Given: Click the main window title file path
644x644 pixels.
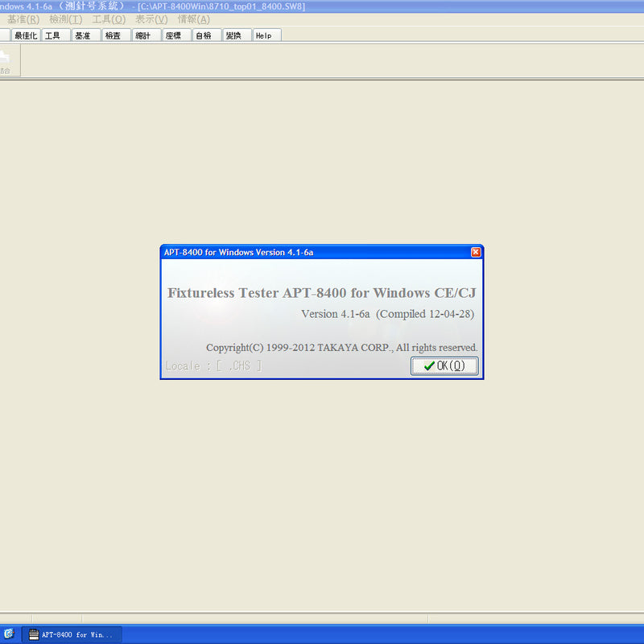Looking at the screenshot, I should [x=221, y=6].
